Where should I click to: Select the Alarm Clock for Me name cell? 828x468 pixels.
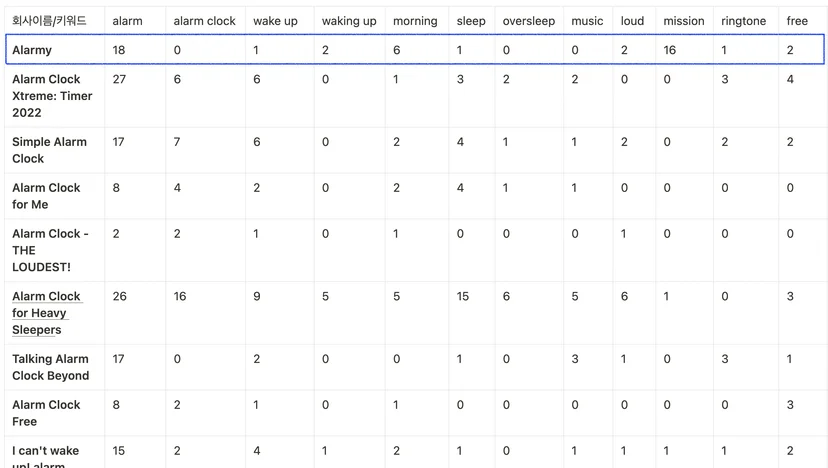tap(54, 196)
